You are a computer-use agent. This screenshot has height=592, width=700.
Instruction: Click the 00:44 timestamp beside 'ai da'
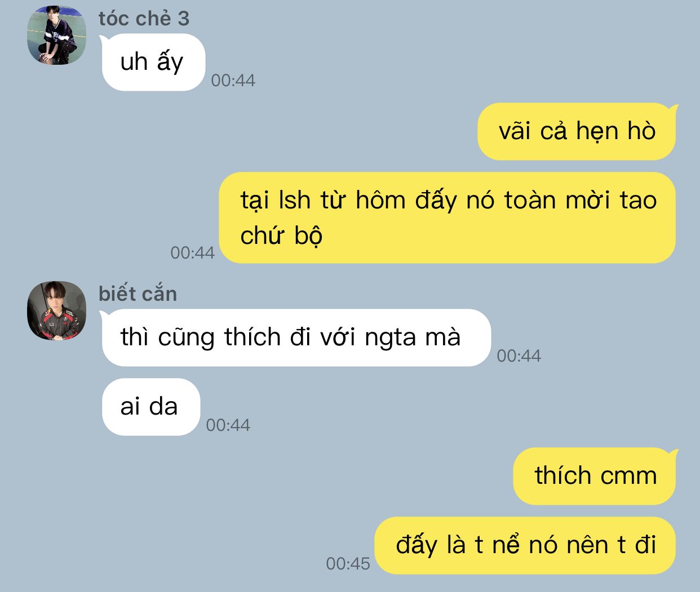[x=228, y=425]
